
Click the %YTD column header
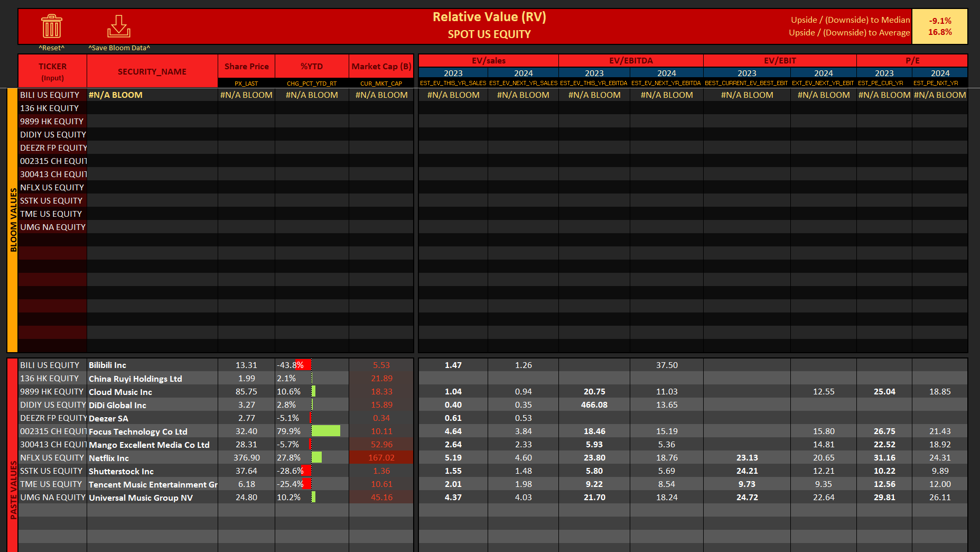pyautogui.click(x=312, y=67)
